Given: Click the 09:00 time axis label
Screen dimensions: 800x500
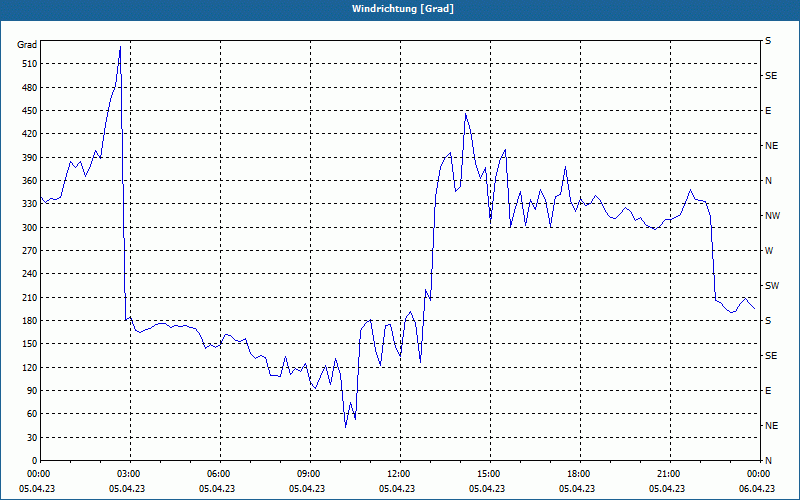Looking at the screenshot, I should coord(307,473).
